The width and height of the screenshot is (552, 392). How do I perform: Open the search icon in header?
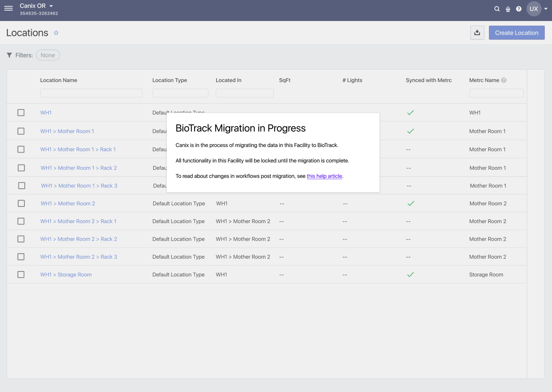[x=497, y=9]
